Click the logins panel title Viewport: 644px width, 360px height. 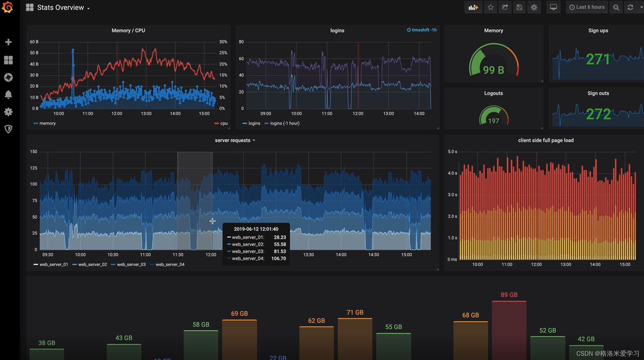pos(337,30)
